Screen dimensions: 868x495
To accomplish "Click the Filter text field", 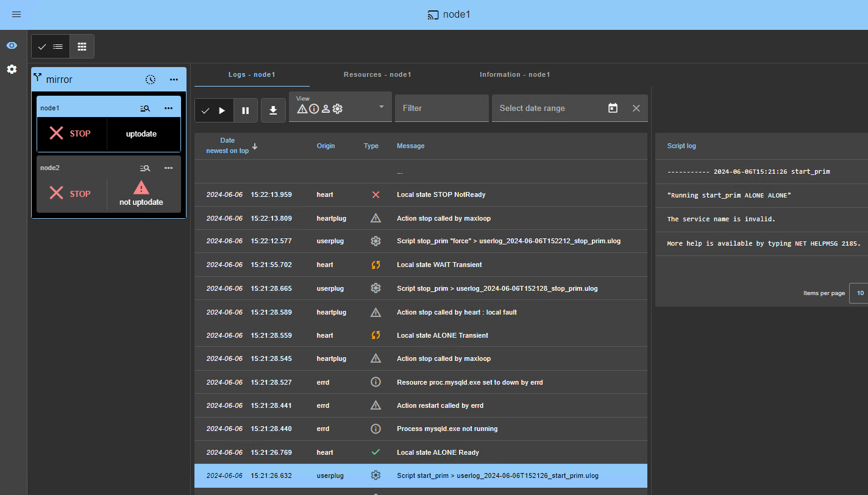I will click(441, 108).
